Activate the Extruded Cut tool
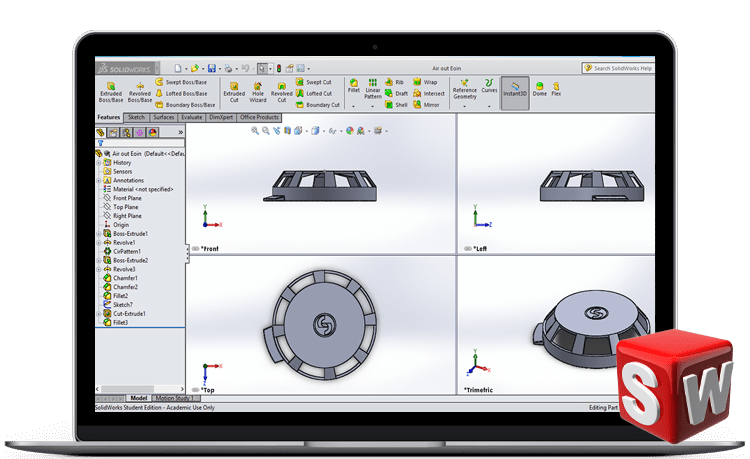The height and width of the screenshot is (459, 750). pyautogui.click(x=234, y=92)
